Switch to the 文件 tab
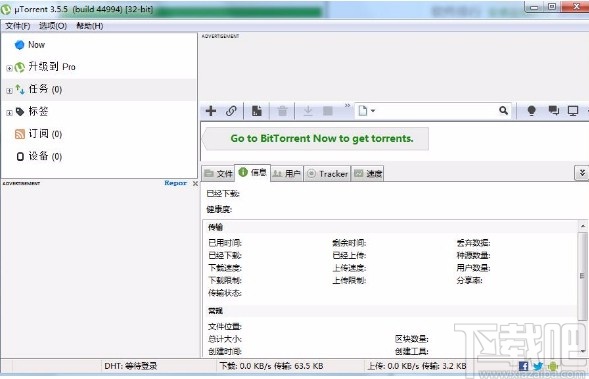This screenshot has width=589, height=379. 218,174
